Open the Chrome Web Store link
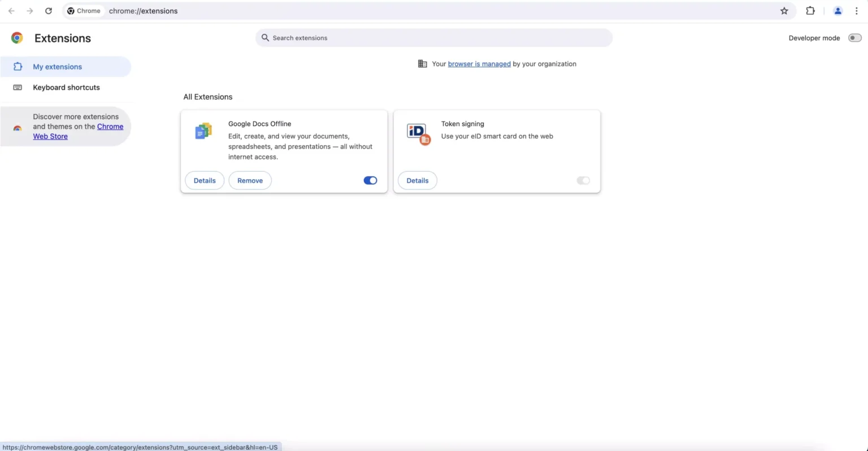Image resolution: width=868 pixels, height=451 pixels. (x=78, y=131)
